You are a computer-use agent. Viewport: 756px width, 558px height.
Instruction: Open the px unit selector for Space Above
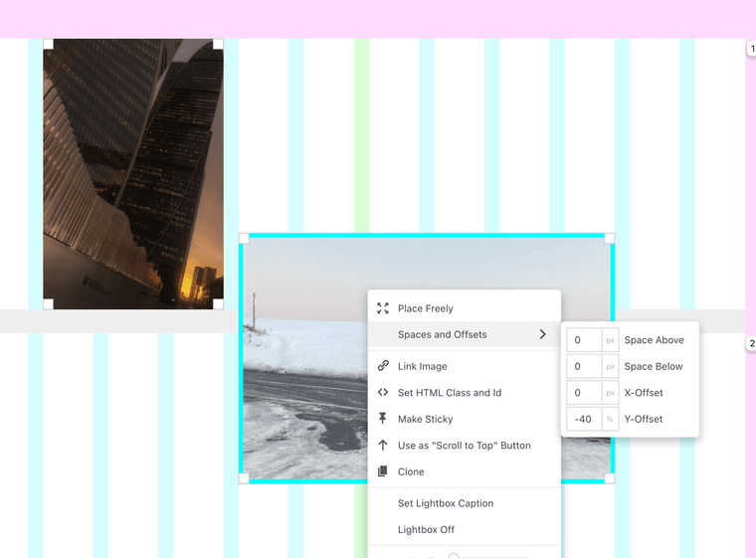[x=610, y=340]
